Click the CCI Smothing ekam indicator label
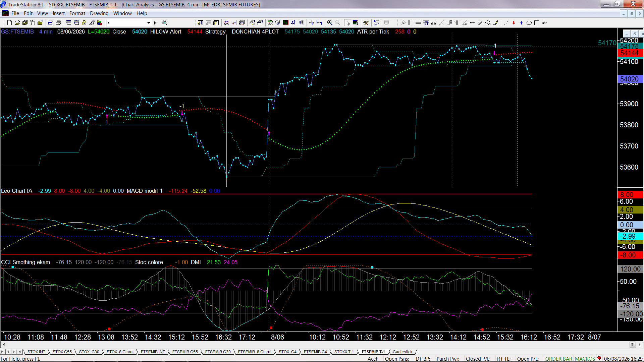The height and width of the screenshot is (362, 644). (25, 262)
